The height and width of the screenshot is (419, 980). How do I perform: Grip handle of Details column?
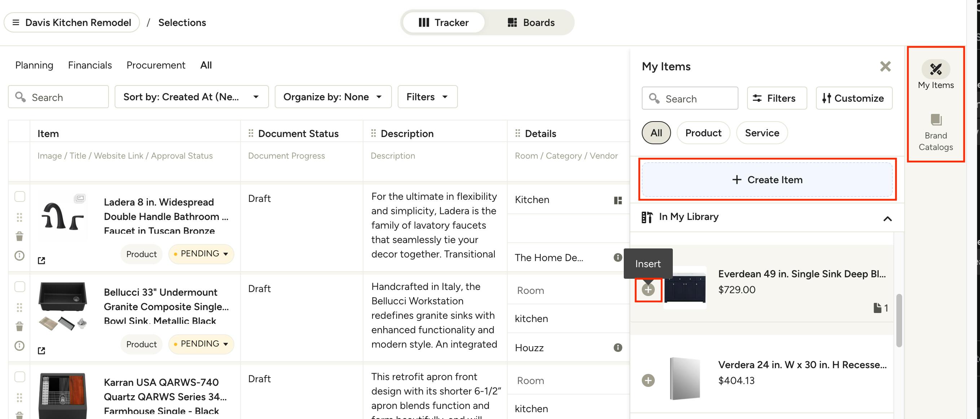517,133
